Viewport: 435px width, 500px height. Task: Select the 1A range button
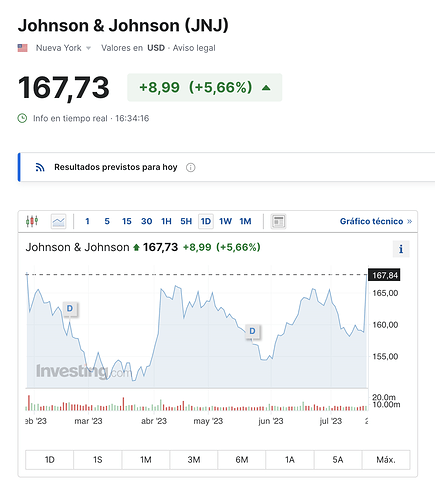290,460
